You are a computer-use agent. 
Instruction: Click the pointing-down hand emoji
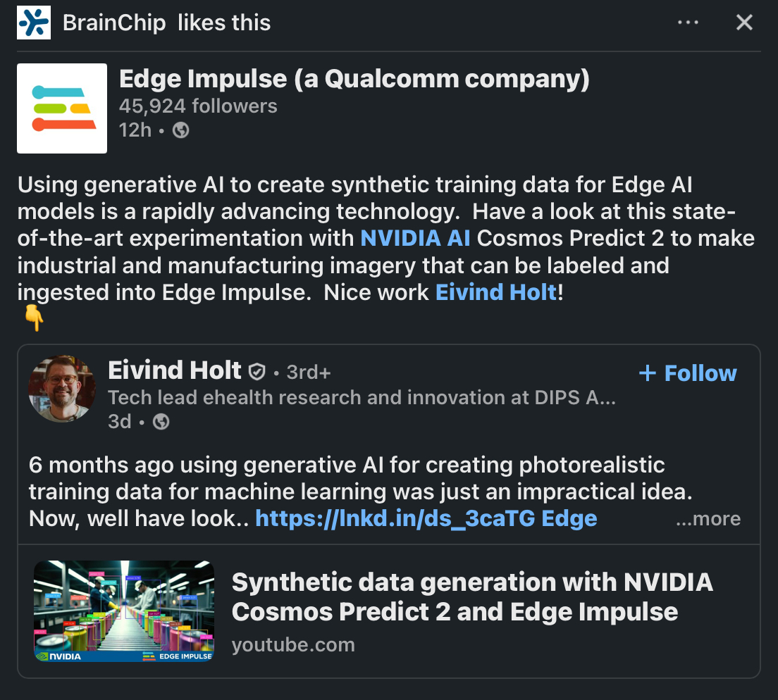pos(35,318)
